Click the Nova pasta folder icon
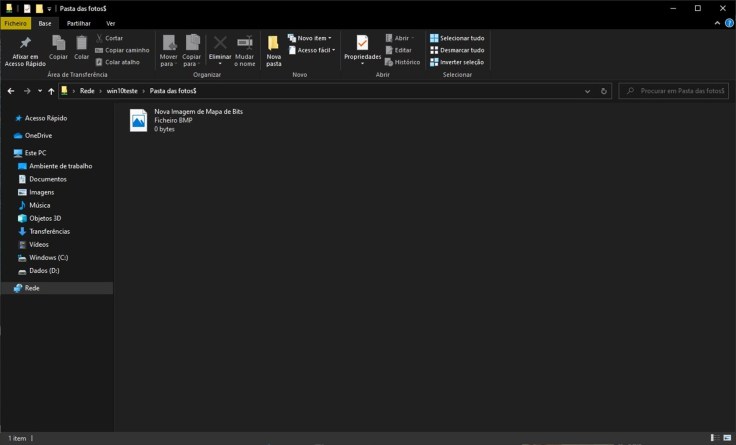The image size is (736, 445). click(274, 43)
